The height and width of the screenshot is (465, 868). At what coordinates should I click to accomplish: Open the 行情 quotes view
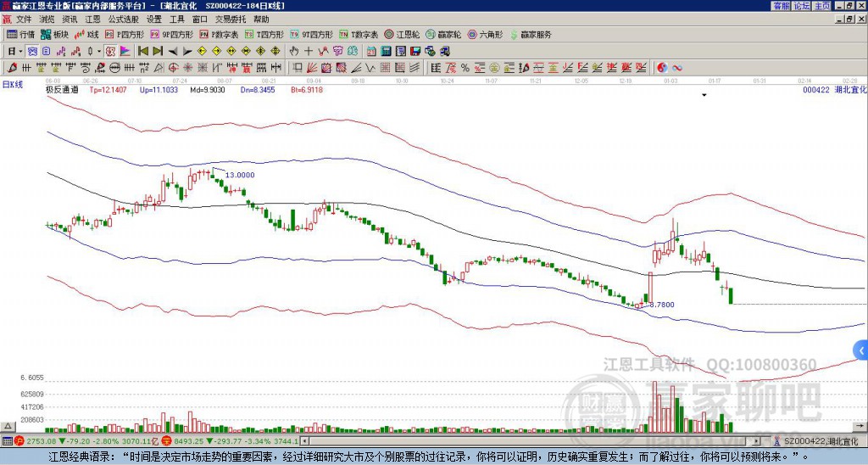(20, 34)
